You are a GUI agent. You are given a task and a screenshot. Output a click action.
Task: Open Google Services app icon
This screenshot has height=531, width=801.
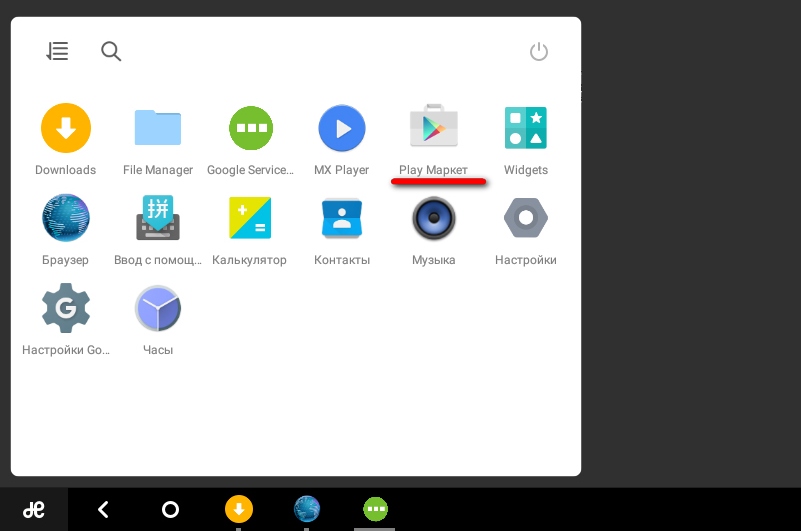(251, 128)
